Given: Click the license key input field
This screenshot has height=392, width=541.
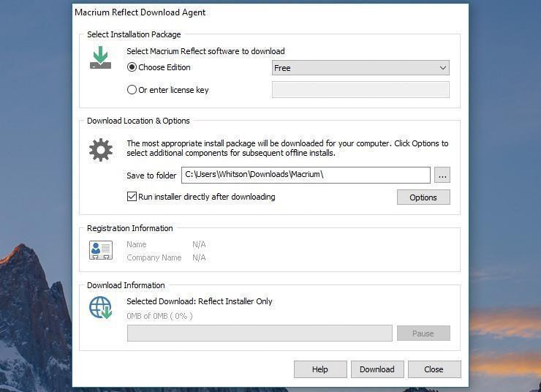Looking at the screenshot, I should point(360,90).
